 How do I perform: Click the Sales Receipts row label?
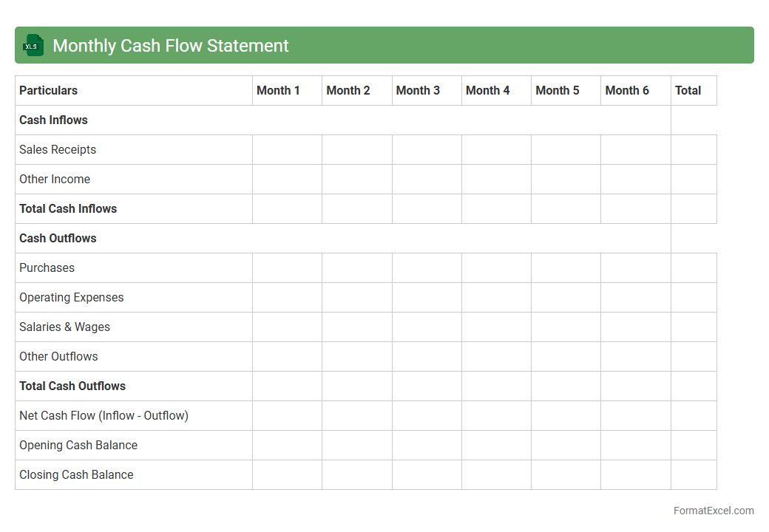58,149
